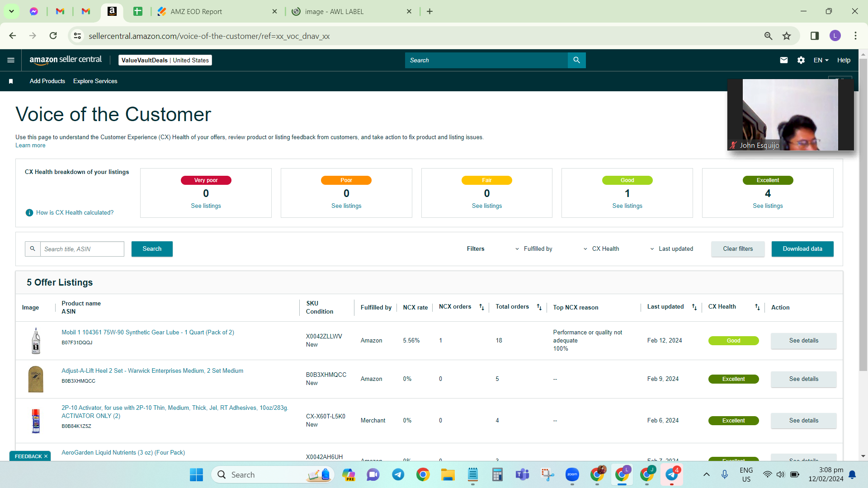Open Microsoft Teams from the taskbar
The width and height of the screenshot is (868, 488).
[x=522, y=474]
